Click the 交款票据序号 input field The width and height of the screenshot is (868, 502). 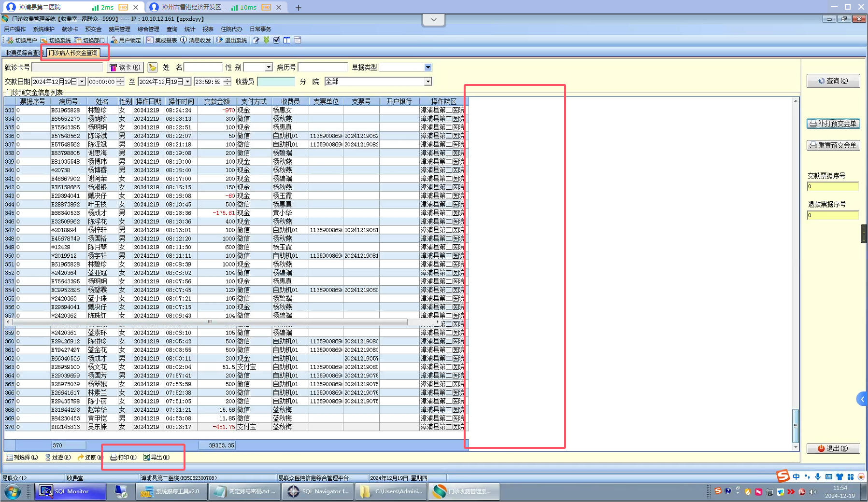tap(833, 186)
